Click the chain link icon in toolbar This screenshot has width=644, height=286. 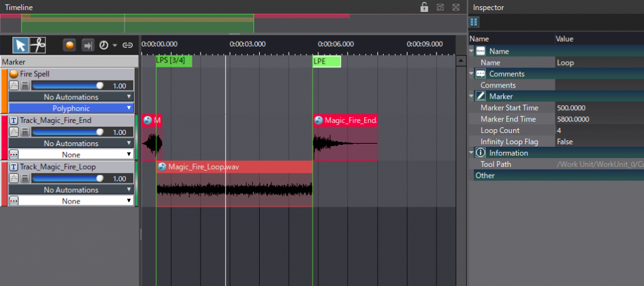128,45
